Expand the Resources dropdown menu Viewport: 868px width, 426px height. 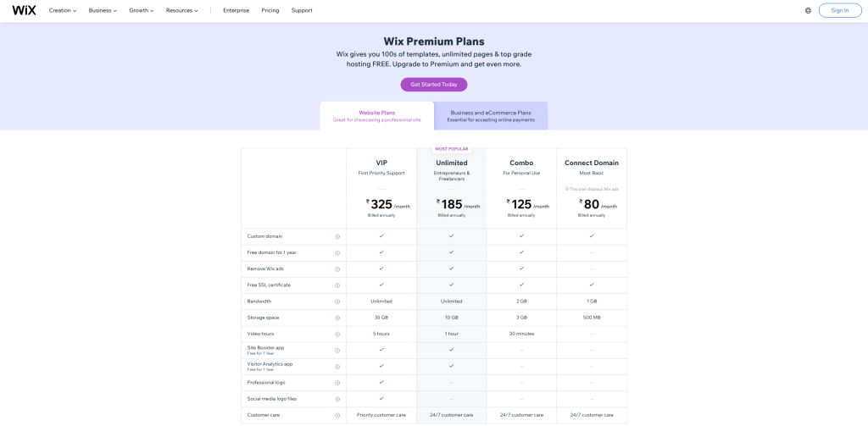point(182,10)
